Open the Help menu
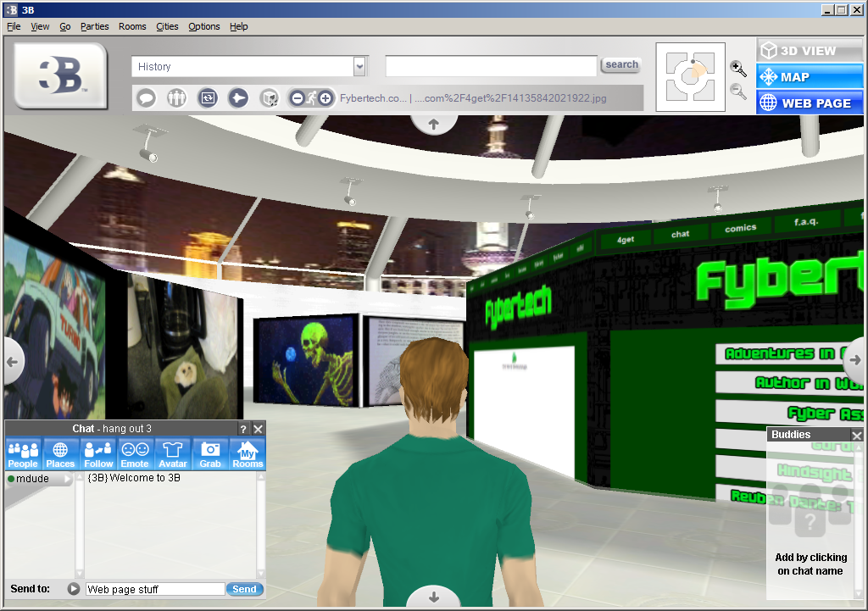Image resolution: width=868 pixels, height=611 pixels. (238, 26)
